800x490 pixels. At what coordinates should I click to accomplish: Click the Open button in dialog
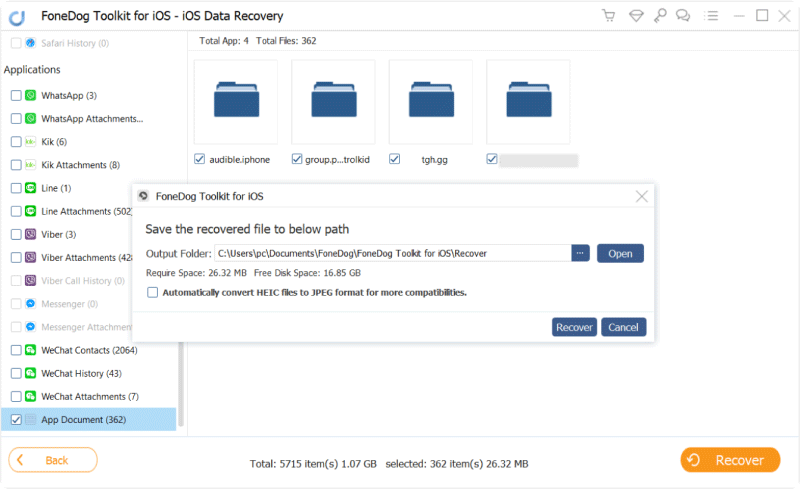(620, 254)
